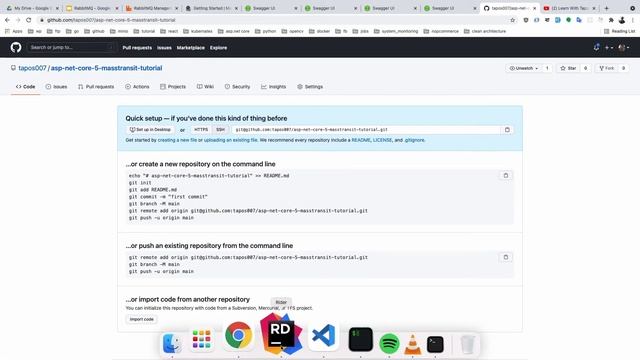Viewport: 640px width, 360px height.
Task: Open Chrome extensions puzzle icon
Action: point(611,20)
